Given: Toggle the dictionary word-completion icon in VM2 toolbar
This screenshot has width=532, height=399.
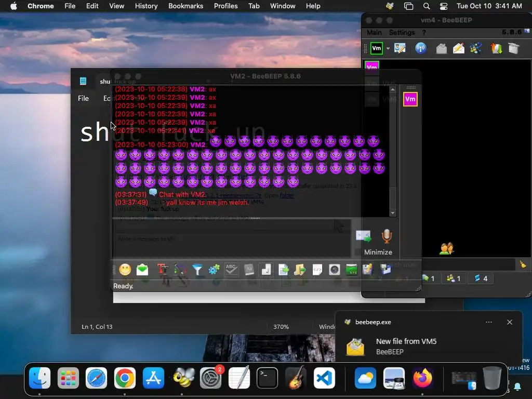Looking at the screenshot, I should 249,270.
